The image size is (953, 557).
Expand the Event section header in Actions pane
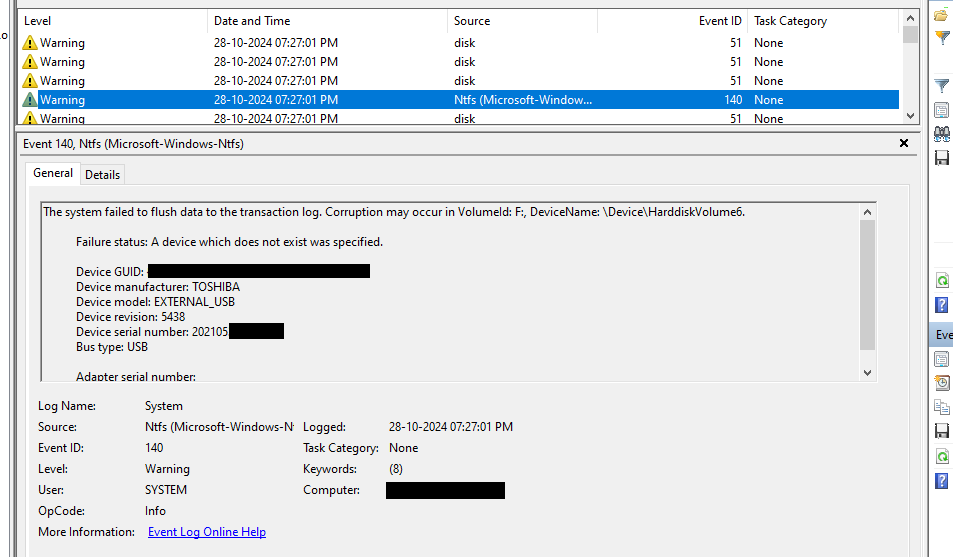[943, 334]
